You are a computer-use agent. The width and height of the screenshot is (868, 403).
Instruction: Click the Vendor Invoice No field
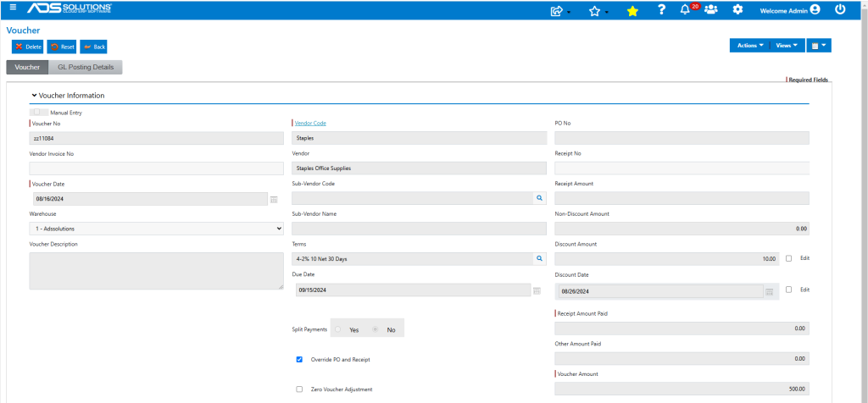(x=156, y=168)
